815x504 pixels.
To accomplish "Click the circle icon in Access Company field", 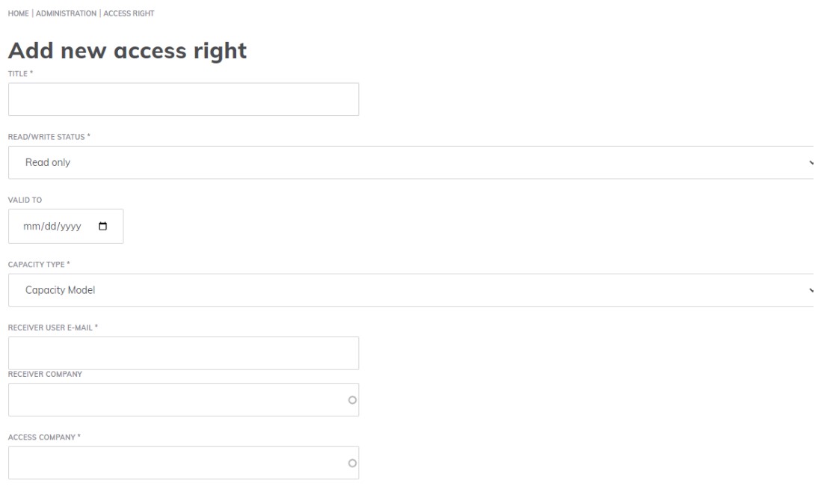I will point(351,463).
